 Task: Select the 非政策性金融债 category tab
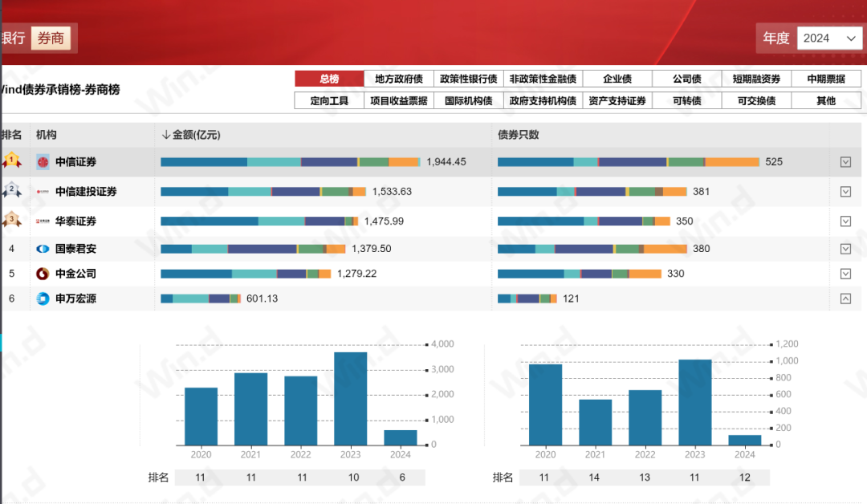click(543, 79)
